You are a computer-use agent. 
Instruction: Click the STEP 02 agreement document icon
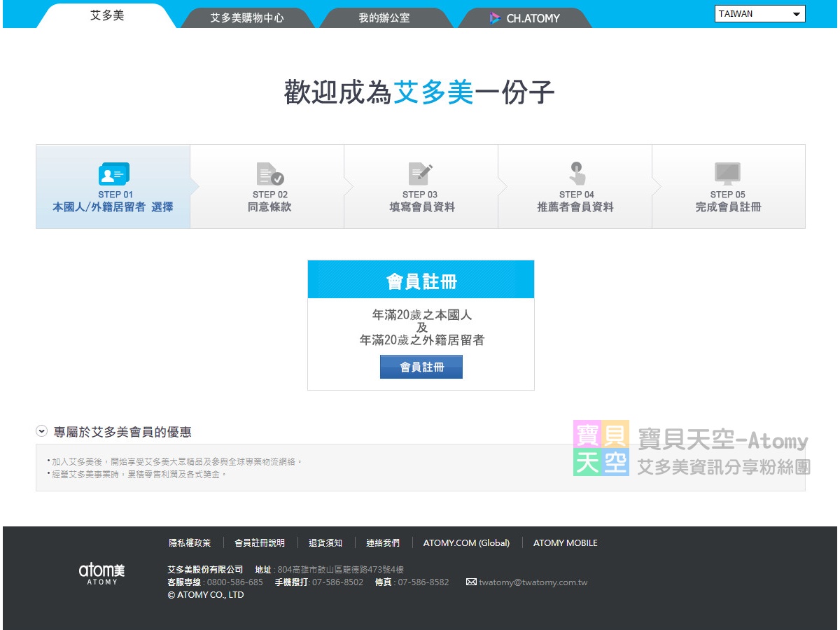(x=269, y=174)
